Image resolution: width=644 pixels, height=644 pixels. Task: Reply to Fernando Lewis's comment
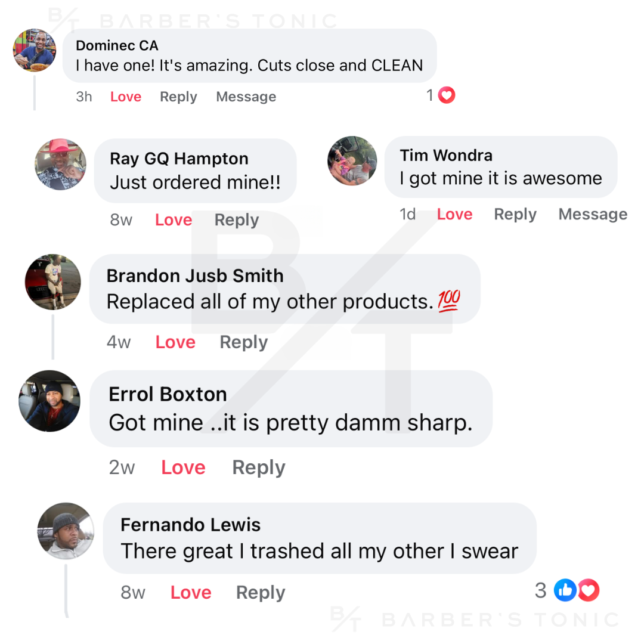(x=261, y=592)
